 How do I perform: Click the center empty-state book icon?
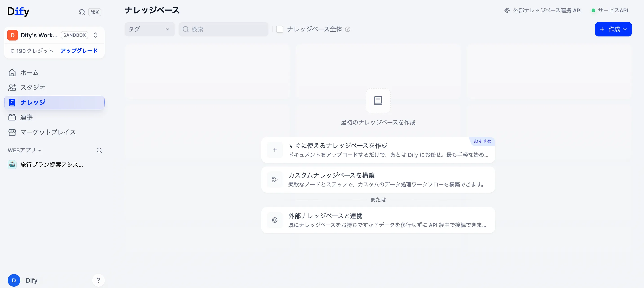(378, 101)
